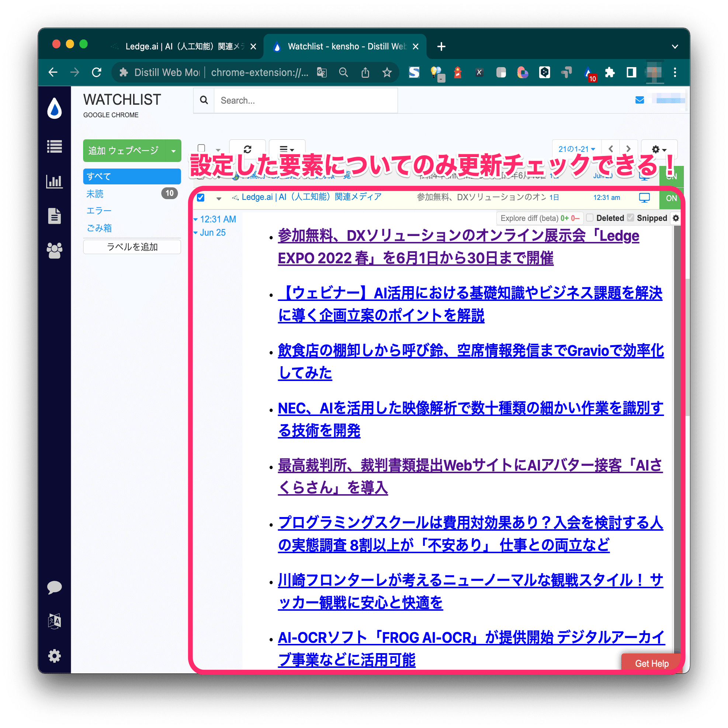Open the Chrome tab search chevron
728x728 pixels.
[x=675, y=47]
